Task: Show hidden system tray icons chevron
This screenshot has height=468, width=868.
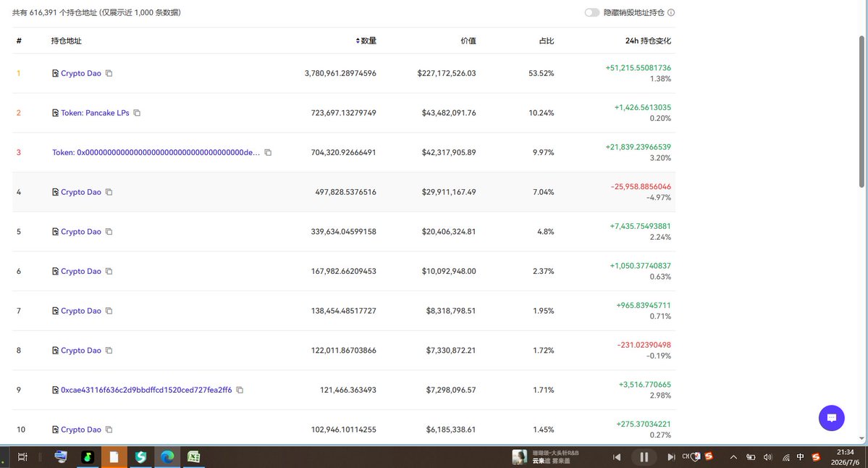Action: (733, 457)
